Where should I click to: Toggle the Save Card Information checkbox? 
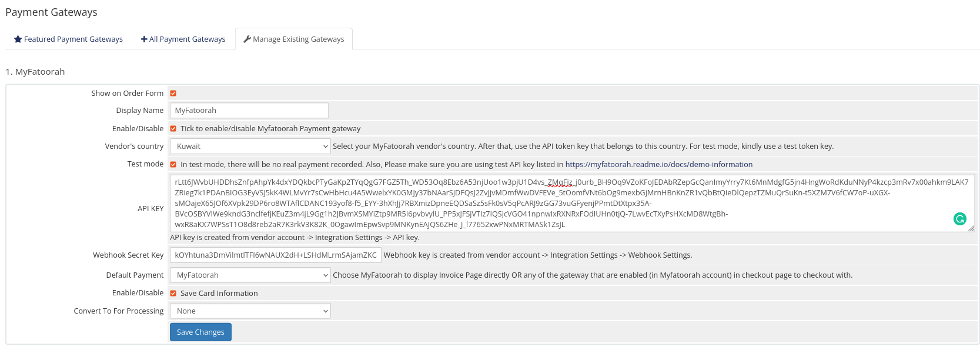pyautogui.click(x=173, y=293)
